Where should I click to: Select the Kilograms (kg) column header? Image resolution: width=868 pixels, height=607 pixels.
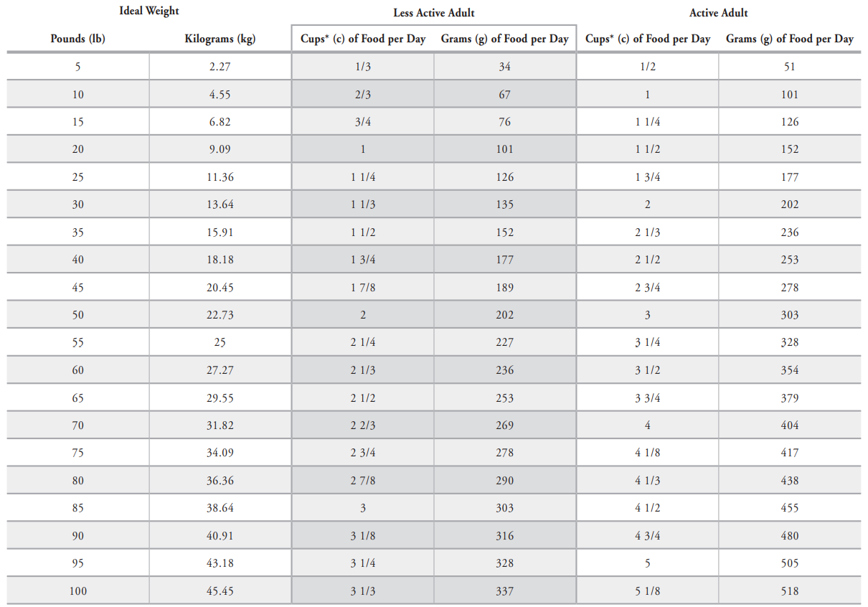[220, 39]
